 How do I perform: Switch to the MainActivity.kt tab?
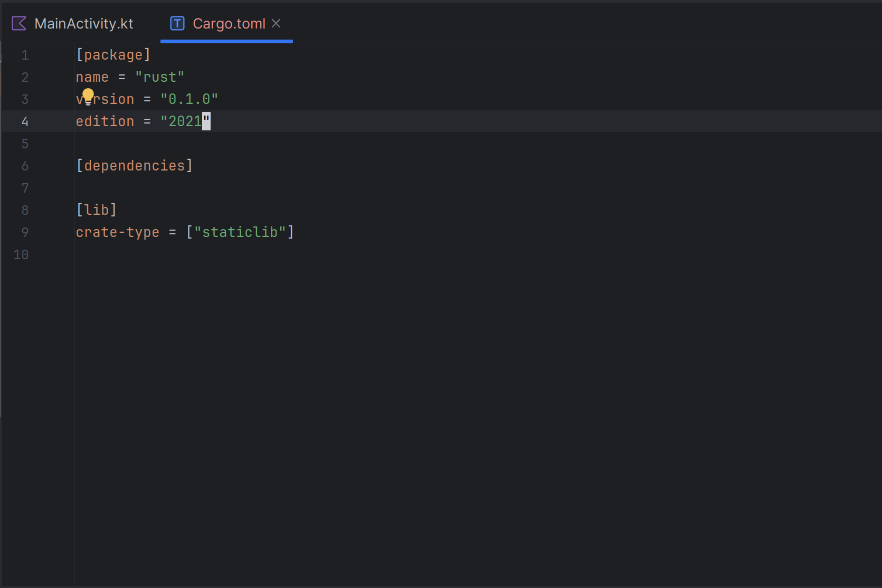pos(73,23)
